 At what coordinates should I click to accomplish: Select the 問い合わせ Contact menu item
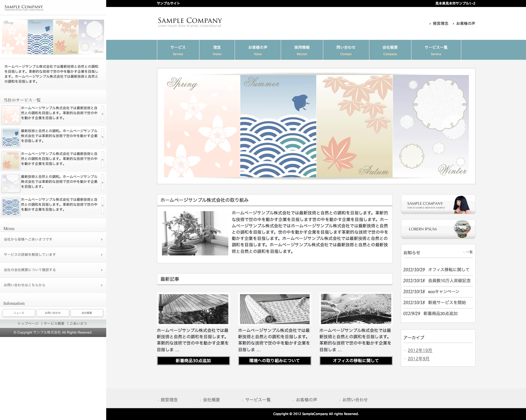coord(346,50)
